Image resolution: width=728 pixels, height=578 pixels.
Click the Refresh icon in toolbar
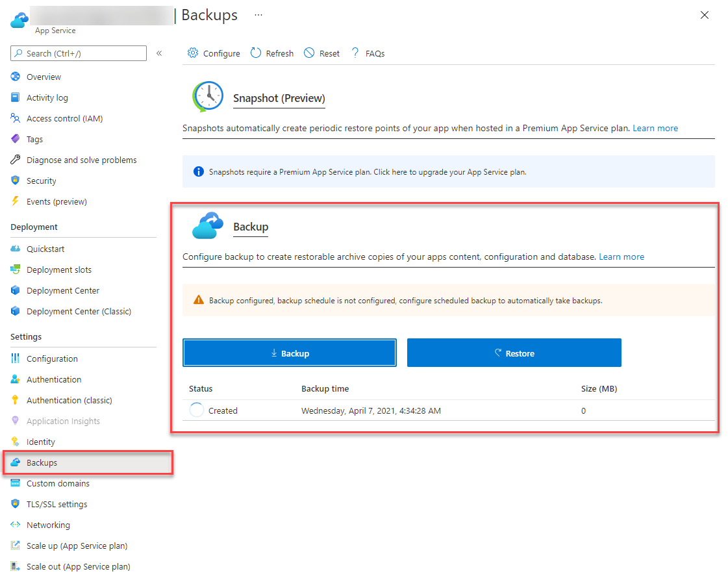(256, 53)
